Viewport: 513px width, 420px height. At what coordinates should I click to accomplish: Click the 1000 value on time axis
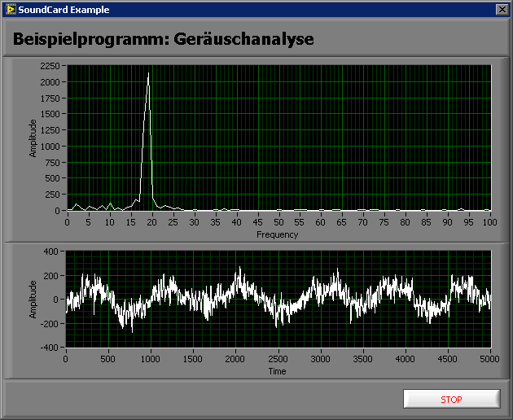(x=151, y=359)
